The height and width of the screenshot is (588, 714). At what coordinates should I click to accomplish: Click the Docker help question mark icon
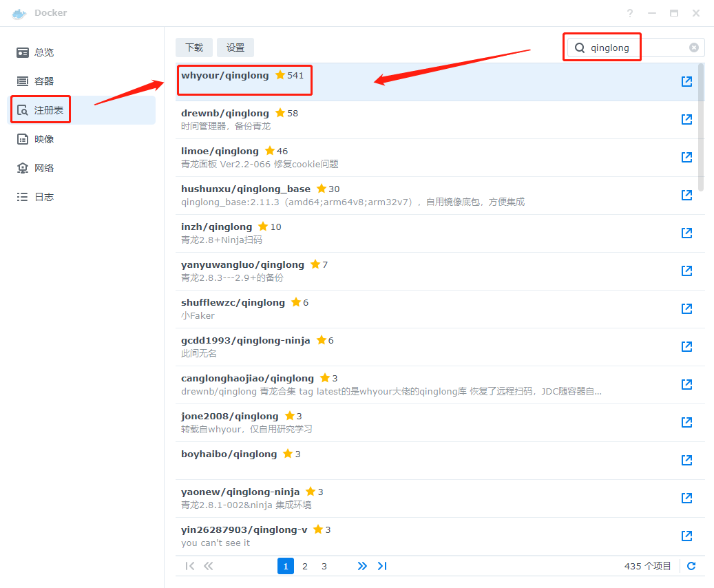pyautogui.click(x=630, y=13)
